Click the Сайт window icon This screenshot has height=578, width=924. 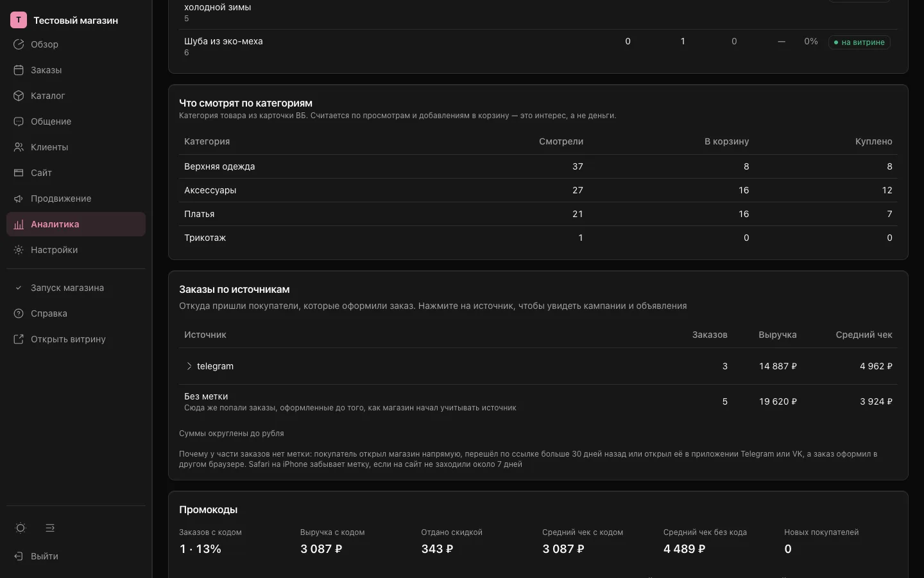(x=19, y=173)
